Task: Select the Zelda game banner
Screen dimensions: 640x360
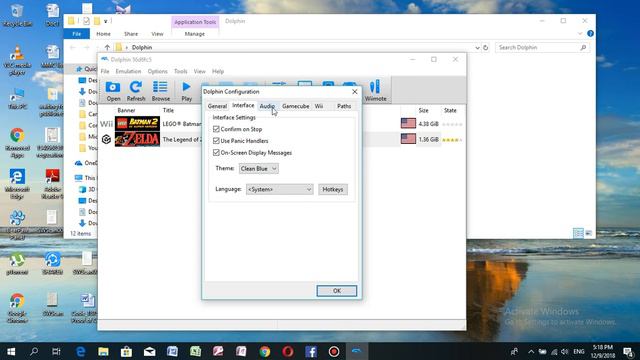Action: [x=137, y=139]
